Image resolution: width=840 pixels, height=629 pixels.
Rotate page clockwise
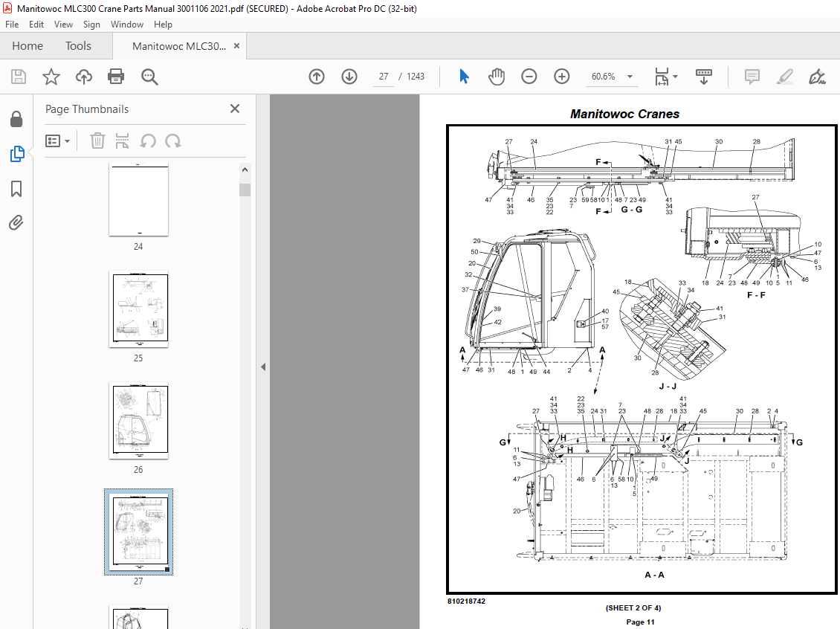tap(172, 141)
